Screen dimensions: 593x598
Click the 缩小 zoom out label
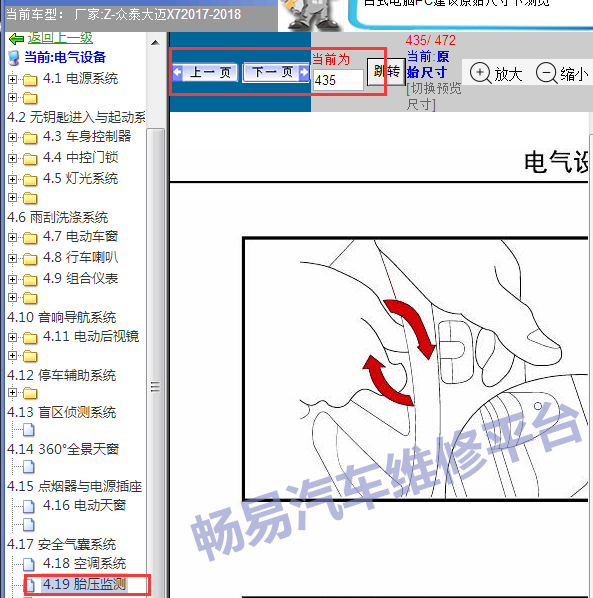[574, 74]
